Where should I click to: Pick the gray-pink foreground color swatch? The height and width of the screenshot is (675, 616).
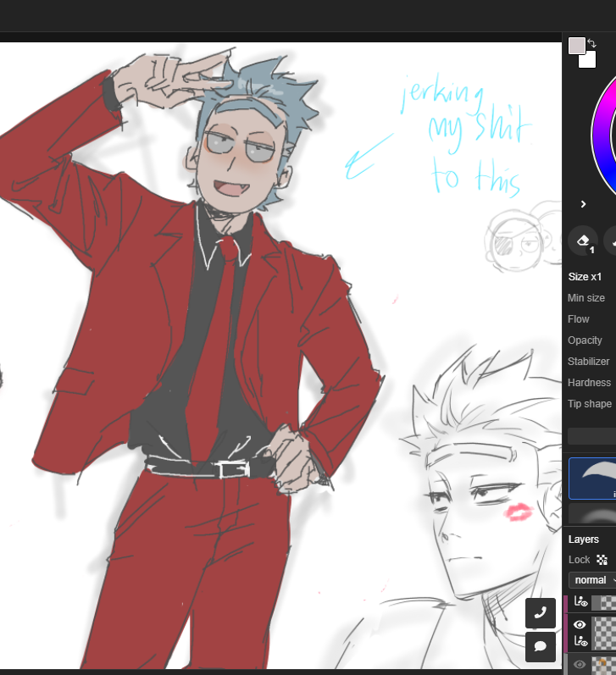577,46
